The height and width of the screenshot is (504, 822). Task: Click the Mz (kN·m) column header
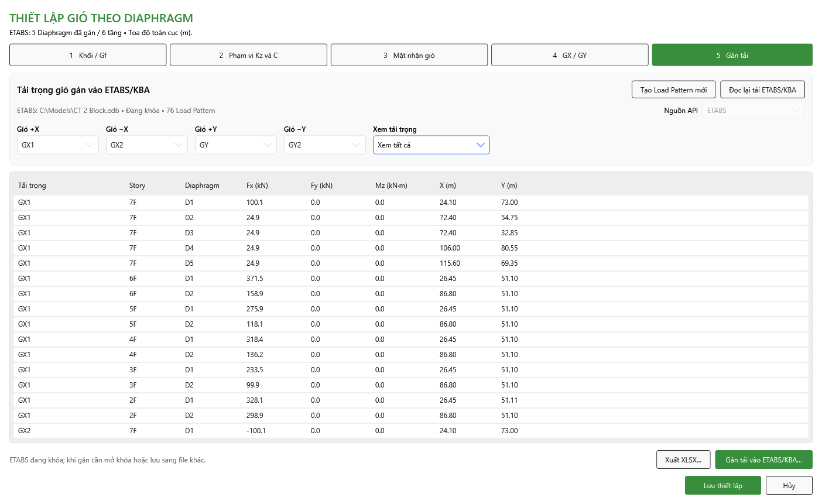click(x=391, y=186)
